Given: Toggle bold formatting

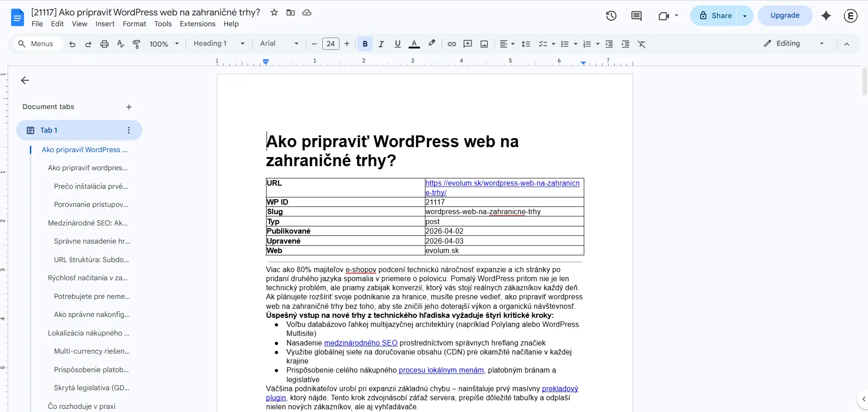Looking at the screenshot, I should click(x=365, y=44).
